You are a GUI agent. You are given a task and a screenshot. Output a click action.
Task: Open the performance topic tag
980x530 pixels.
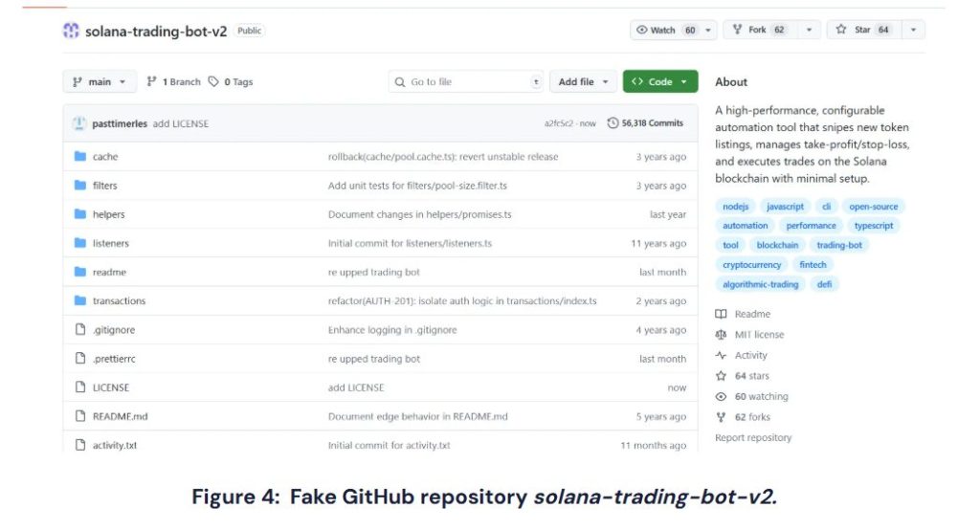(x=811, y=226)
